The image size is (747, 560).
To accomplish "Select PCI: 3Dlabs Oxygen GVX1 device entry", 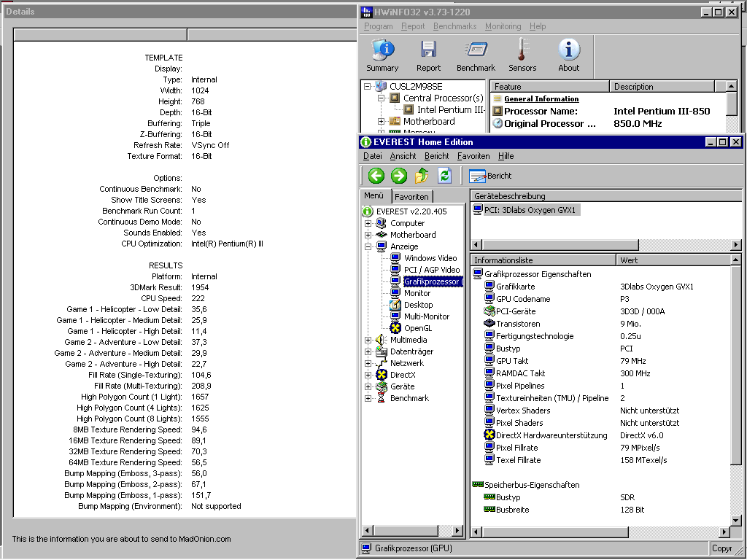I will (526, 210).
